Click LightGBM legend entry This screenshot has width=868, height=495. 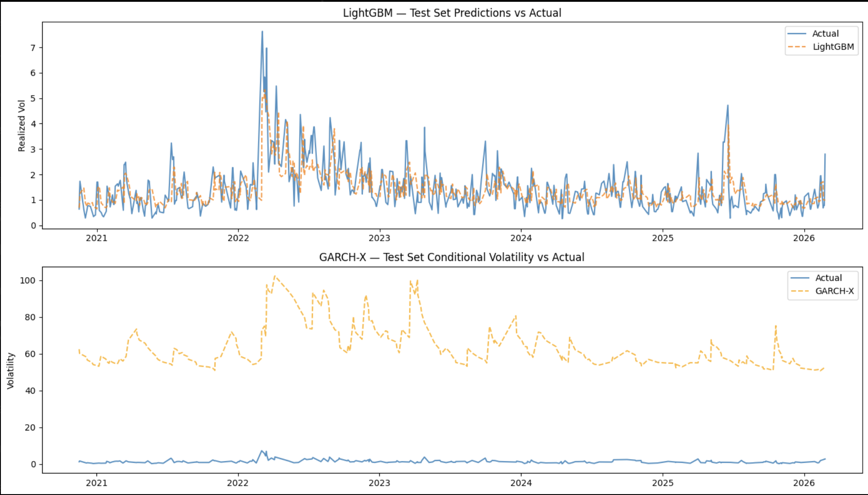point(833,47)
